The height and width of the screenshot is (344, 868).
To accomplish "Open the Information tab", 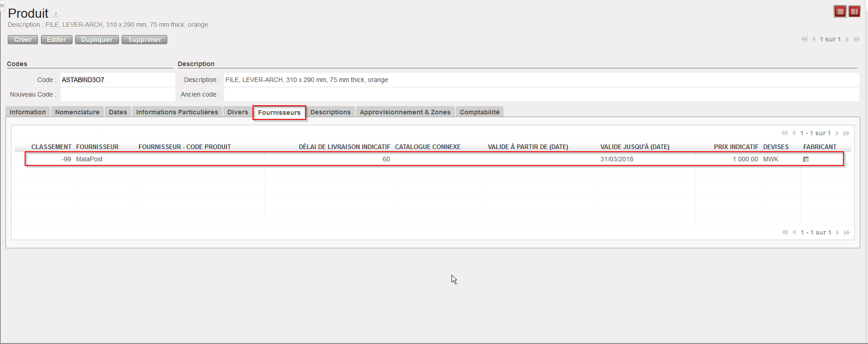I will click(x=28, y=112).
